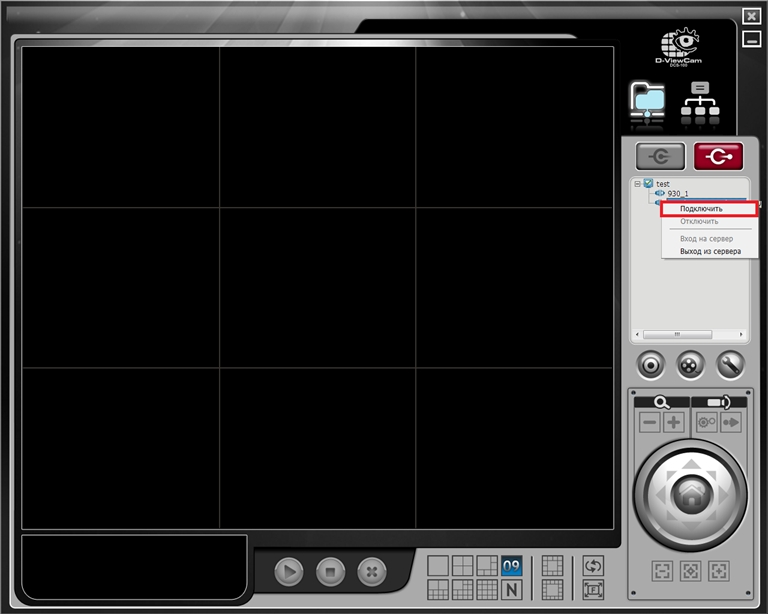Open the film reel playback button
The height and width of the screenshot is (614, 768).
[690, 365]
